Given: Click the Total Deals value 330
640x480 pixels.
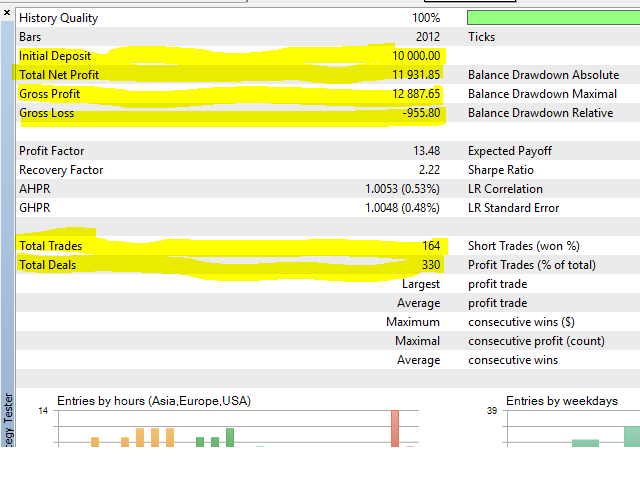Looking at the screenshot, I should coord(430,265).
